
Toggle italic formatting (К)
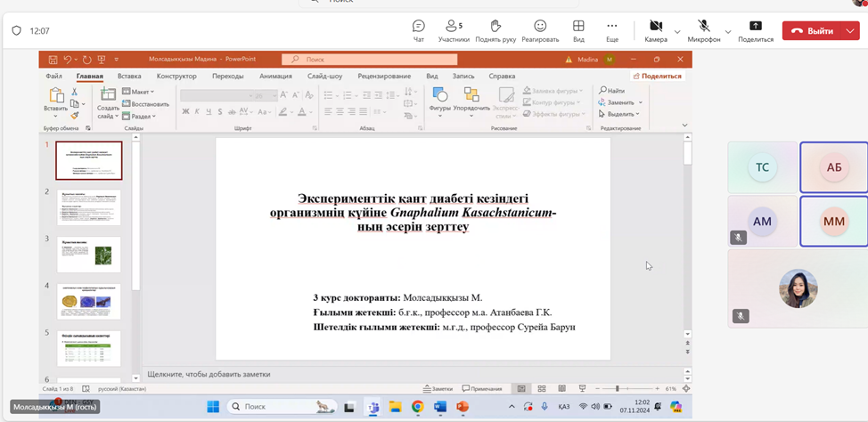(x=198, y=111)
